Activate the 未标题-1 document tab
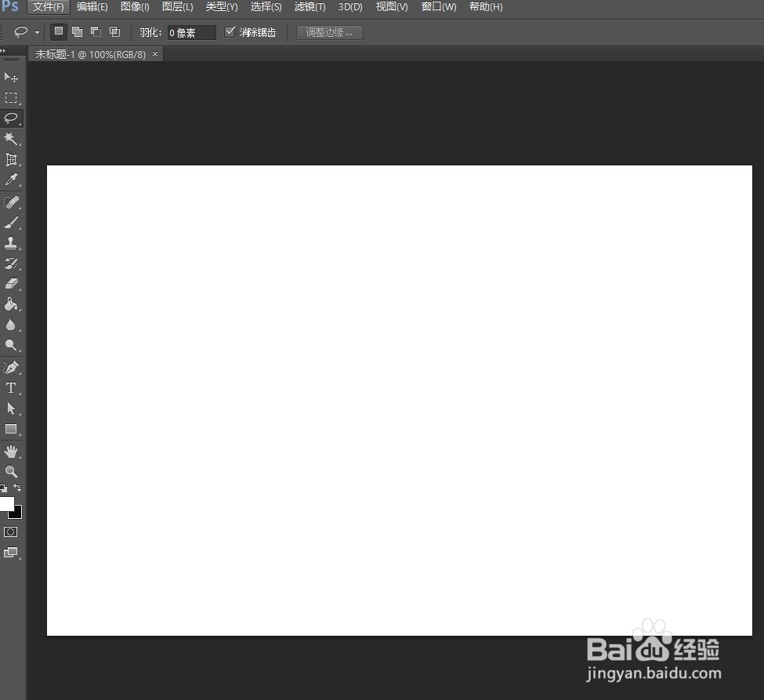Image resolution: width=764 pixels, height=700 pixels. 90,55
